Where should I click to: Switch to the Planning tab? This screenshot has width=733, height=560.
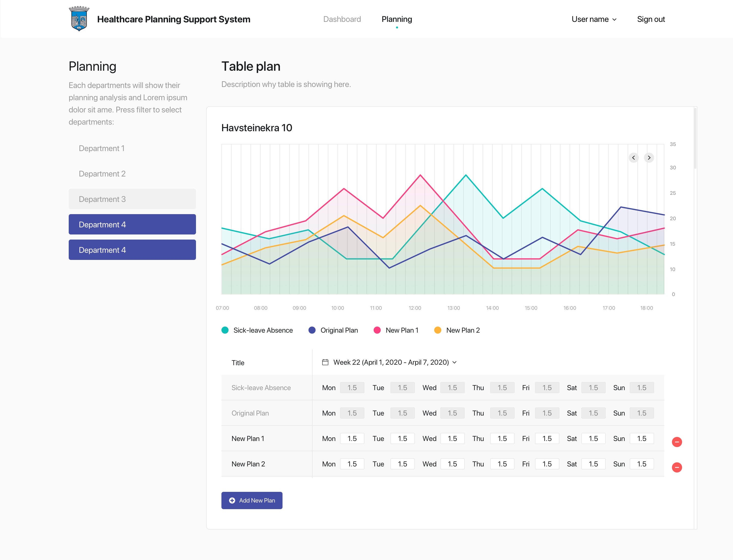tap(397, 19)
